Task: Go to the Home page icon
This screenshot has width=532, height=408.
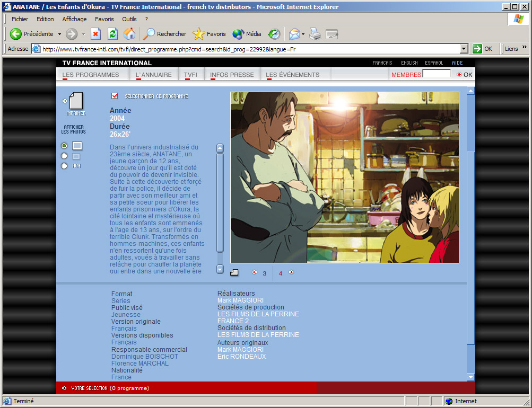Action: point(129,34)
